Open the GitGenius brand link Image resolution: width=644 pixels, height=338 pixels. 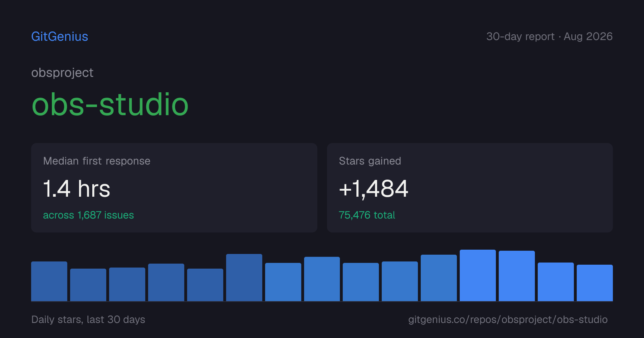click(60, 36)
